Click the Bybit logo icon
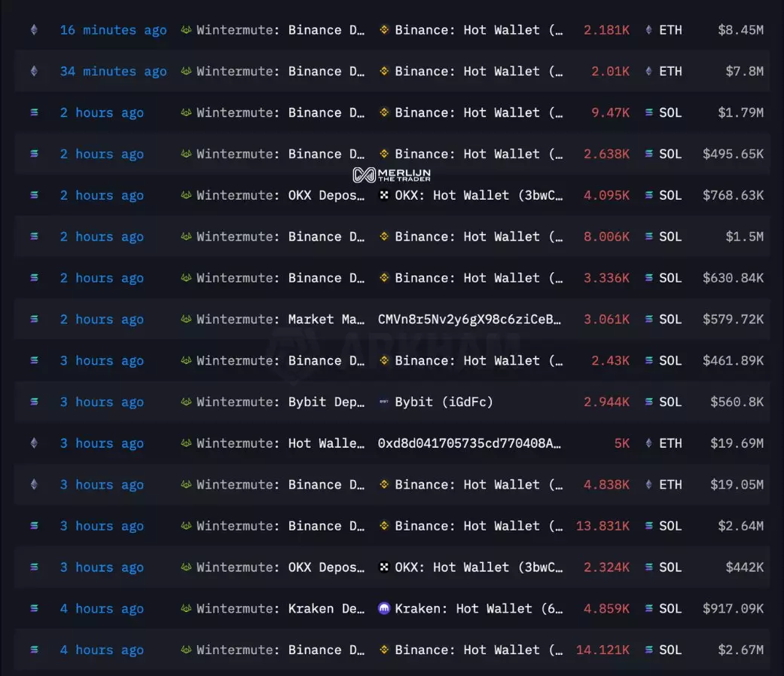Viewport: 784px width, 676px height. (x=384, y=402)
